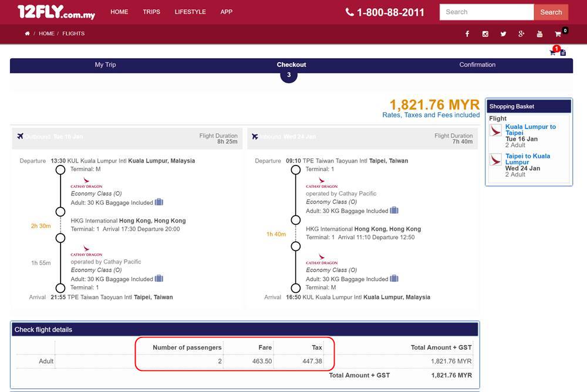Click the Adult row label in fare table

point(46,361)
